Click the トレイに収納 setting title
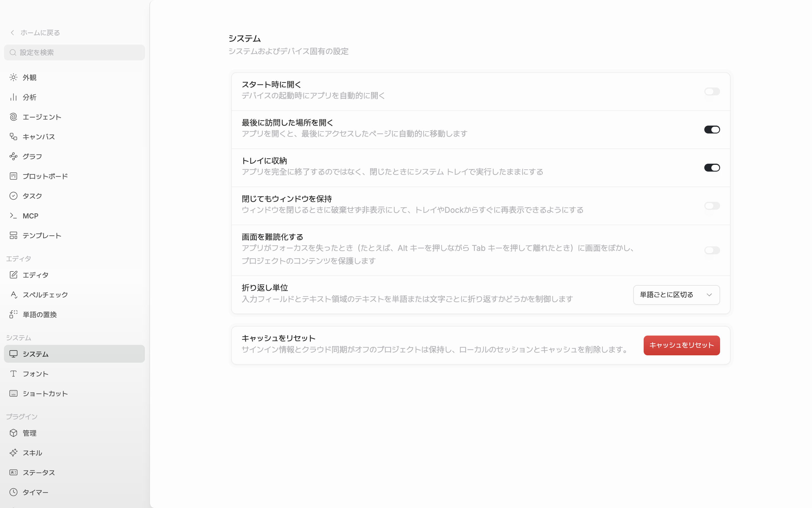The image size is (812, 508). tap(264, 161)
